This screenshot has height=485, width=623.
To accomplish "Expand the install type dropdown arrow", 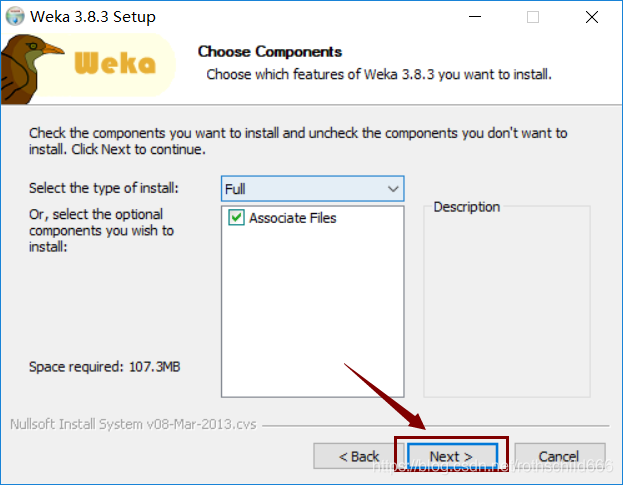I will (x=392, y=189).
